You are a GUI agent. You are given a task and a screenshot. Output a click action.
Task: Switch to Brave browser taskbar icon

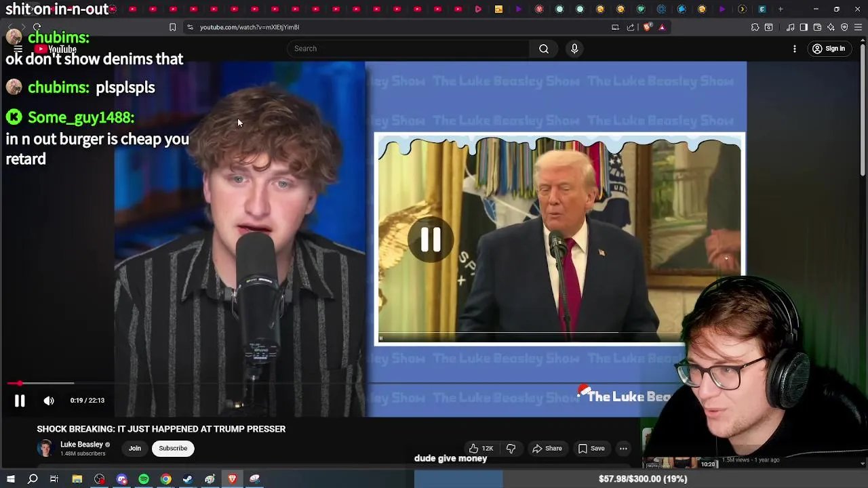[232, 479]
